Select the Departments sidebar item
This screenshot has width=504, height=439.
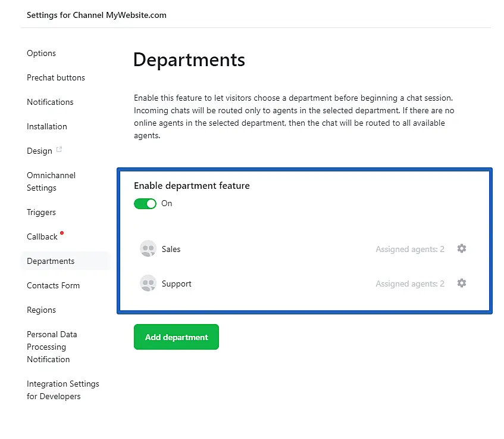pos(51,261)
